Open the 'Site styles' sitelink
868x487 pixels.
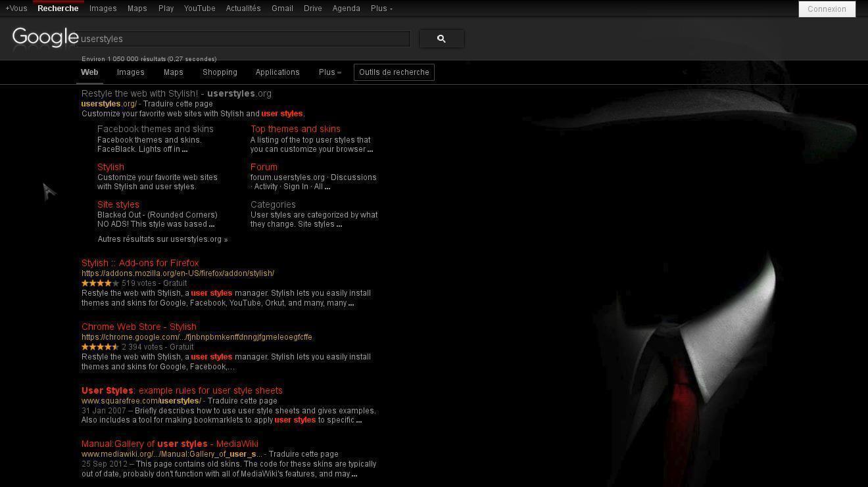118,204
